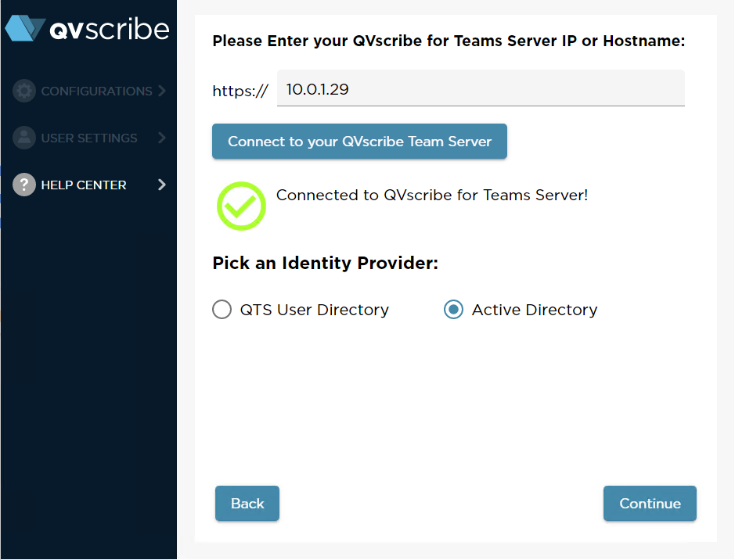
Task: Open the Configurations menu entry
Action: [94, 91]
